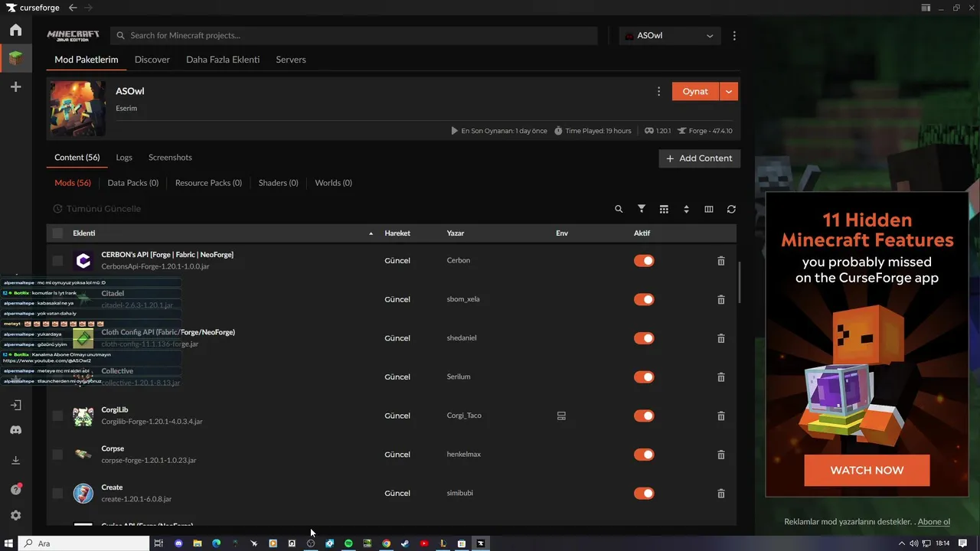The image size is (980, 551).
Task: Open the Servers tab
Action: tap(291, 60)
